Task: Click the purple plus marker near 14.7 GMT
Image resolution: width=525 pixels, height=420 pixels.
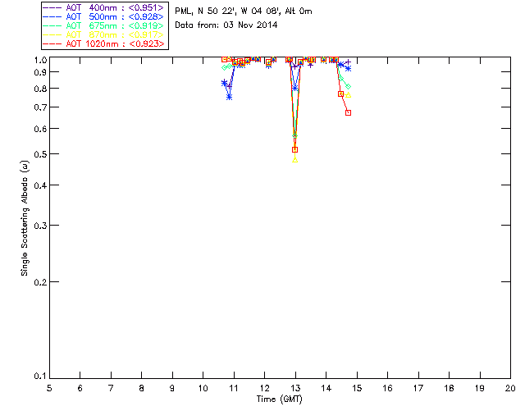Action: pyautogui.click(x=348, y=62)
